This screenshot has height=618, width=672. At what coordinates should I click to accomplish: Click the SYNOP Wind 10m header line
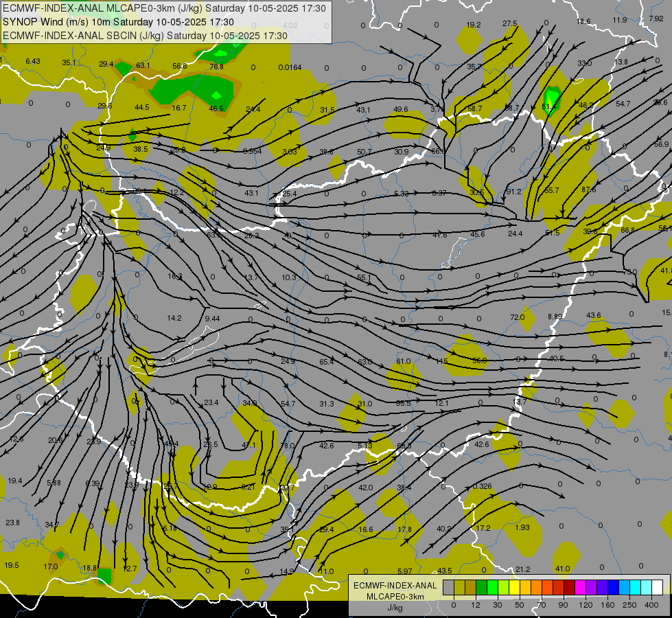point(119,22)
